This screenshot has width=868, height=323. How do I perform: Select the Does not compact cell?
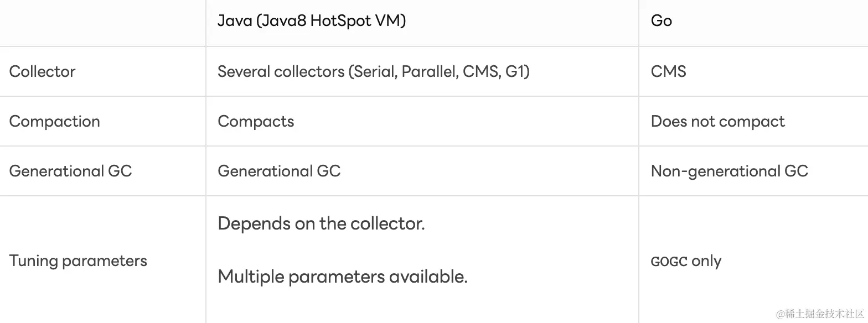point(717,121)
